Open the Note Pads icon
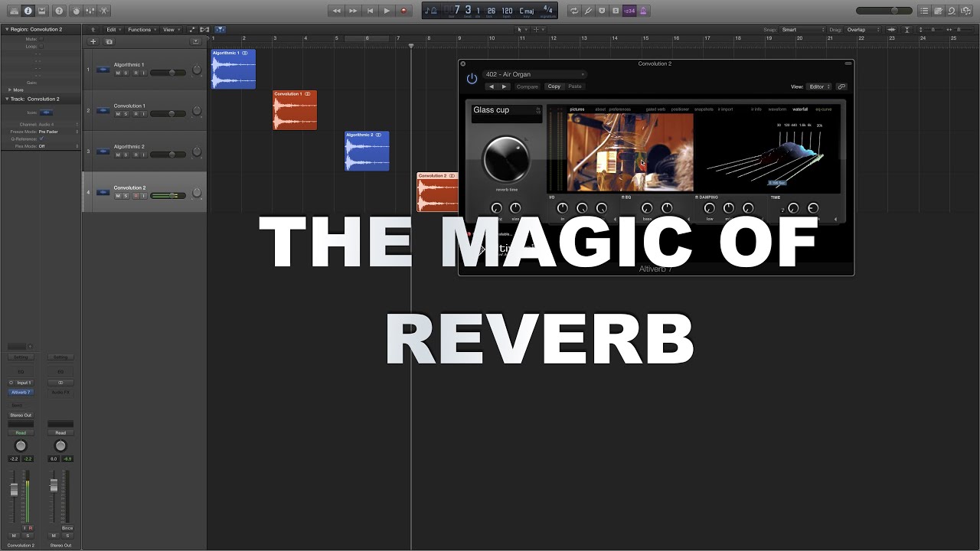 pyautogui.click(x=938, y=11)
